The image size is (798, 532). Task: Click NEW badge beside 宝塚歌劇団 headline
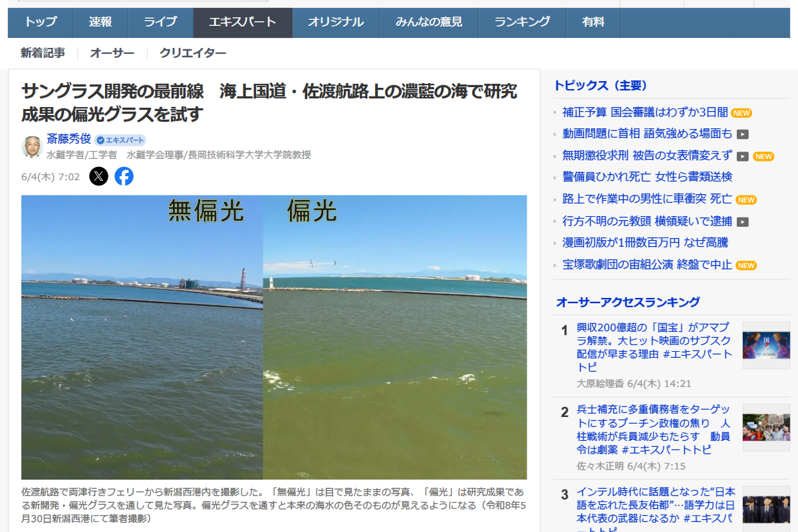(746, 265)
